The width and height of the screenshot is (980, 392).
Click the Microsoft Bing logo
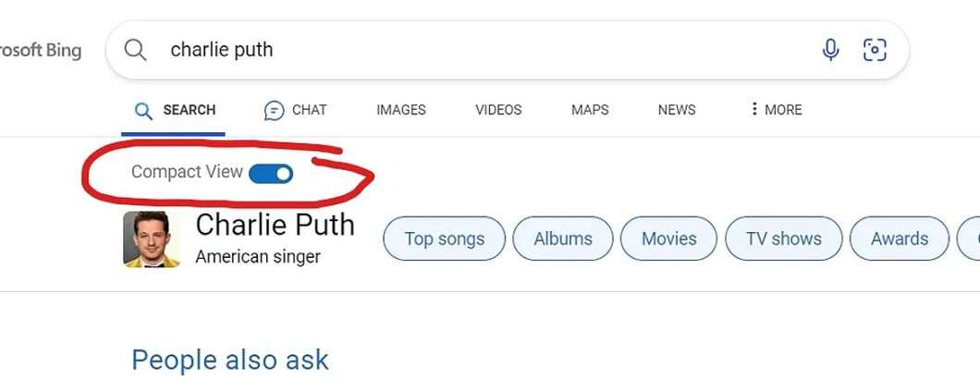pos(41,50)
